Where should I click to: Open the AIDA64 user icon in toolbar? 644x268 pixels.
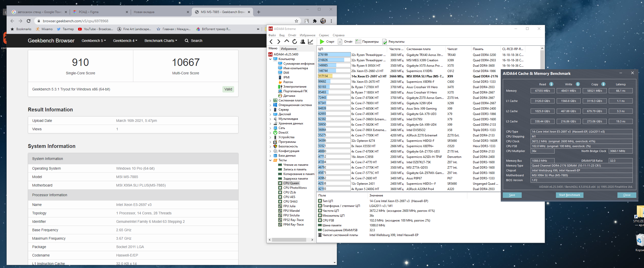(303, 42)
